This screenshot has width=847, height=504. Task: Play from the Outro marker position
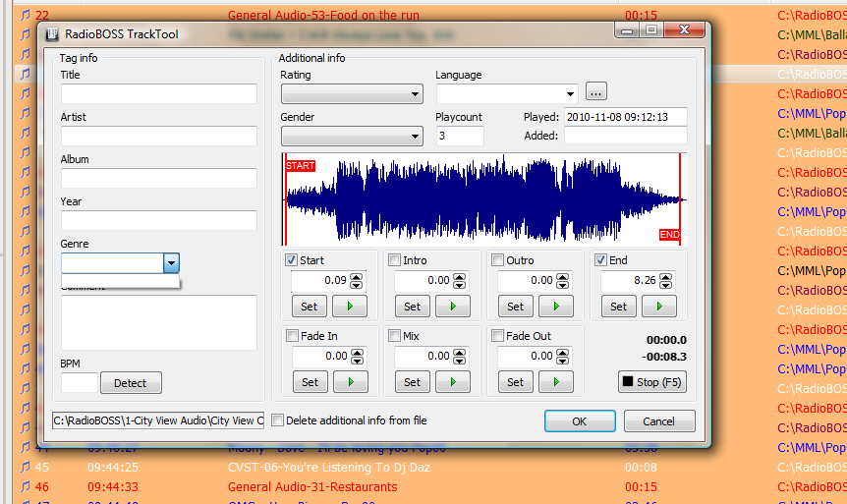(x=556, y=307)
